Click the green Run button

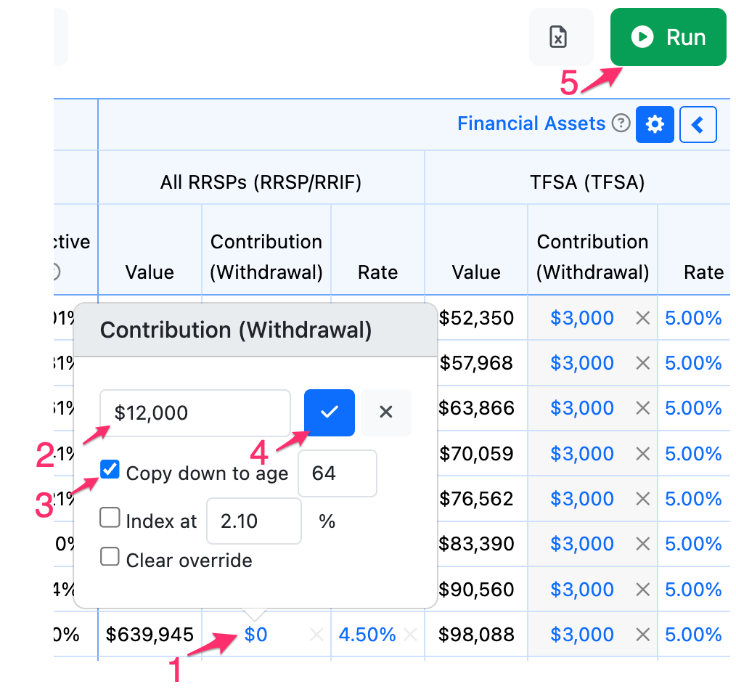(x=668, y=37)
